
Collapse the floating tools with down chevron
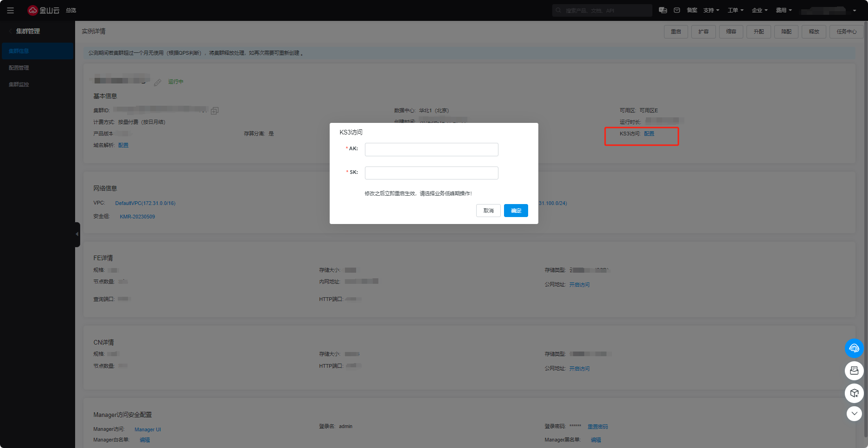pyautogui.click(x=854, y=413)
